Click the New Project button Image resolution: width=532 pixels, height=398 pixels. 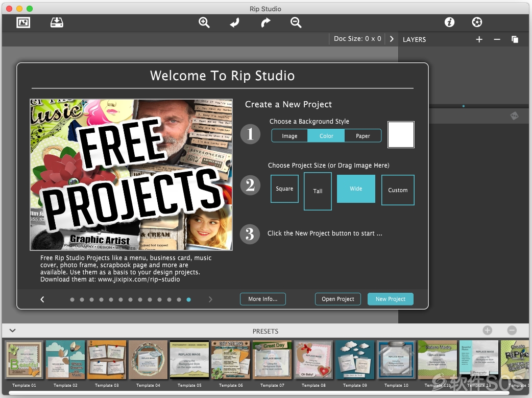click(x=390, y=299)
